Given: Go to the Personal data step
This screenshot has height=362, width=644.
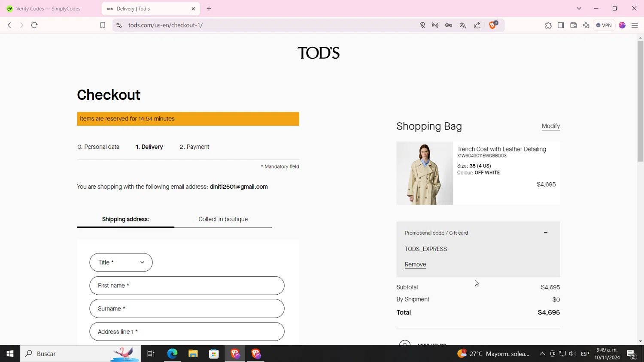Looking at the screenshot, I should (x=98, y=147).
